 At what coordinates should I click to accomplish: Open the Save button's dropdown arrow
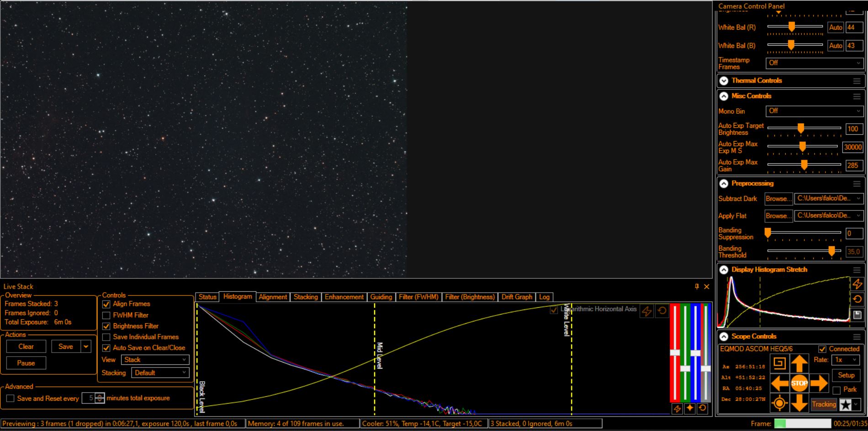coord(86,347)
